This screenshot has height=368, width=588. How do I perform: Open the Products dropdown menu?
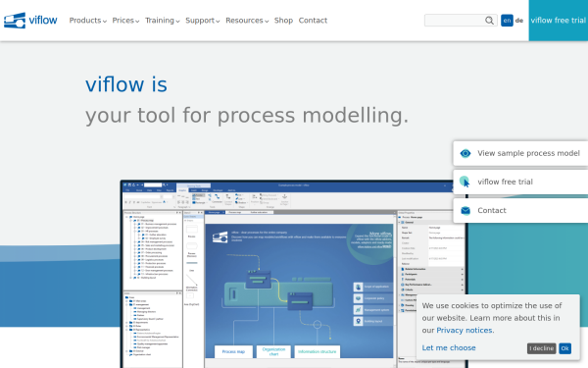coord(88,21)
